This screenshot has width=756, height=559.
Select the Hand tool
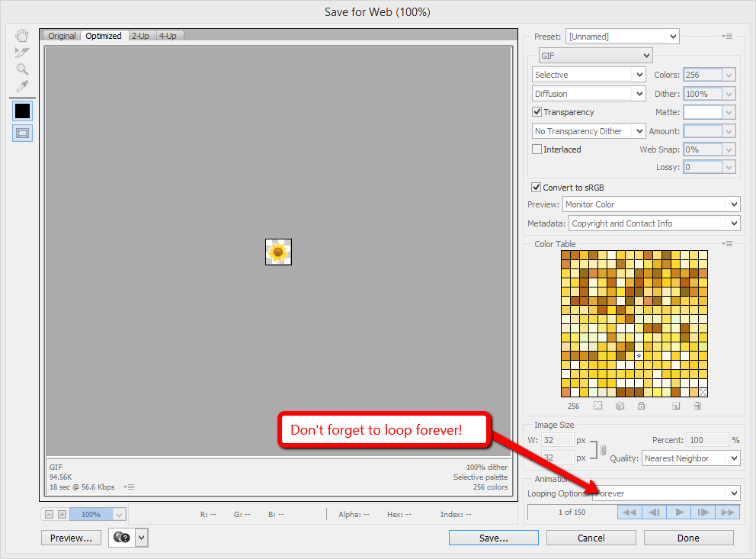[x=22, y=36]
